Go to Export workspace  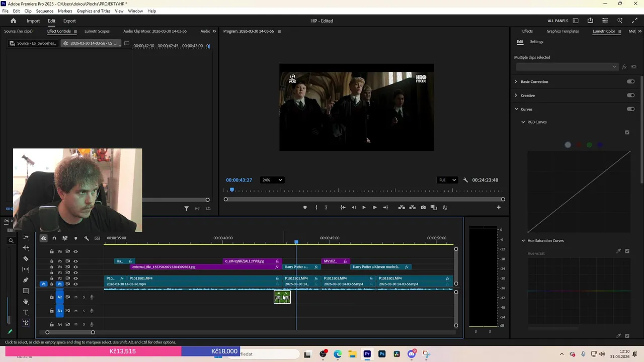point(69,21)
